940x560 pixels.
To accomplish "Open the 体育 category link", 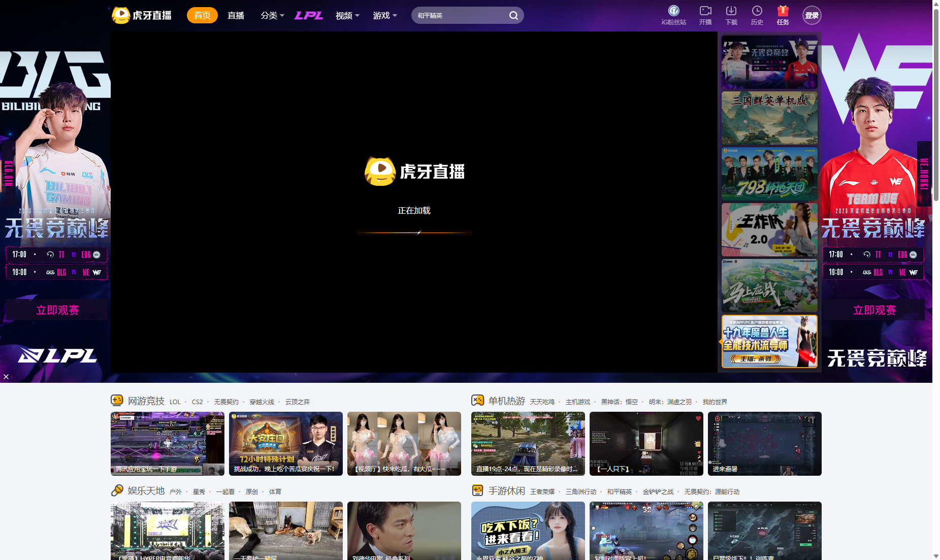I will [x=275, y=491].
